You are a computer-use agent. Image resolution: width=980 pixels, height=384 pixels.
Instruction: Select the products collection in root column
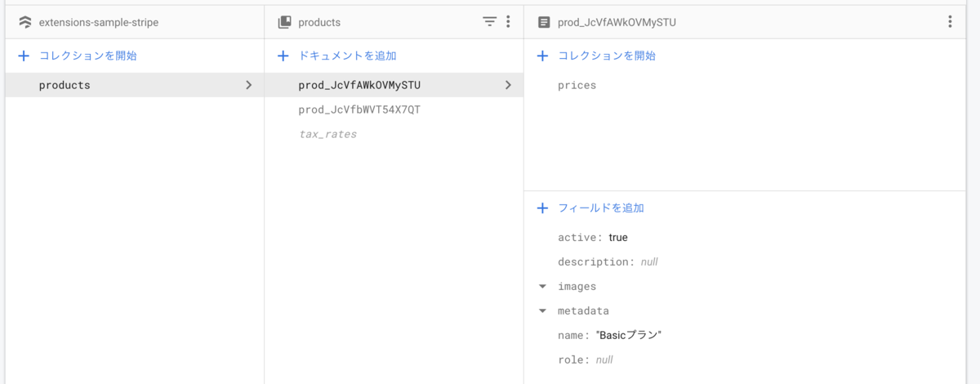[134, 85]
